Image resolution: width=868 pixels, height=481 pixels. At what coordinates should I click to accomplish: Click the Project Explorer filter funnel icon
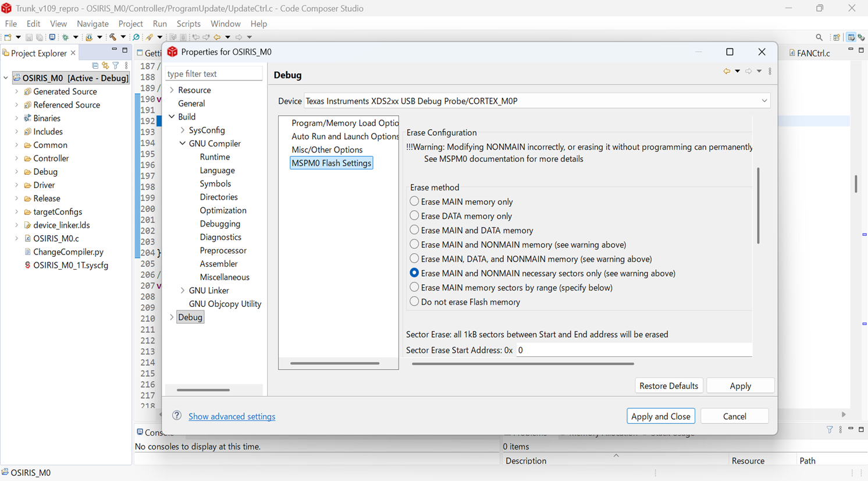(x=116, y=66)
